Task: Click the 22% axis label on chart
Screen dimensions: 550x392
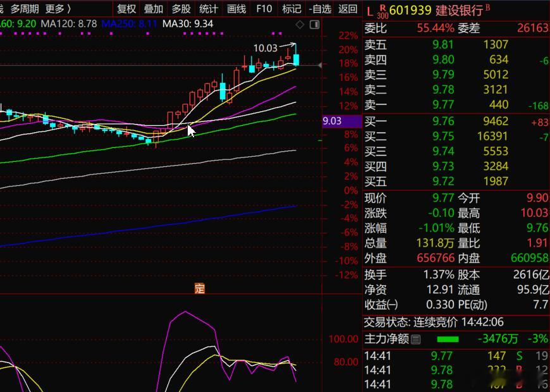Action: click(348, 35)
